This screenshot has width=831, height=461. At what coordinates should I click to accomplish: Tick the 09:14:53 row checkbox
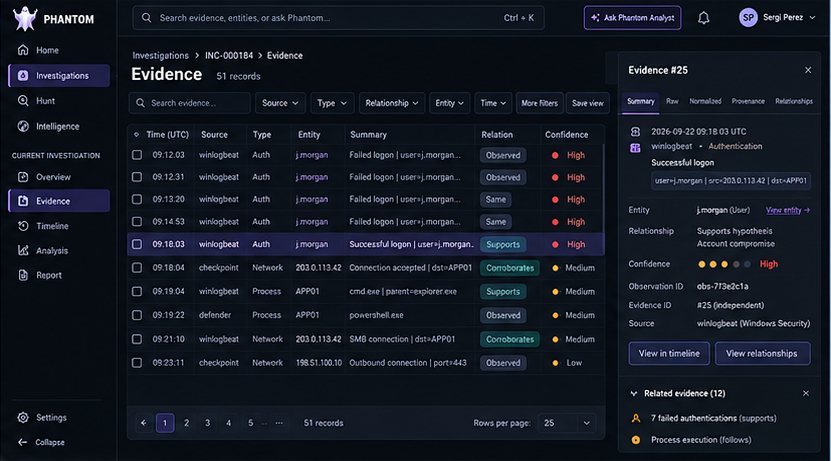[x=137, y=221]
